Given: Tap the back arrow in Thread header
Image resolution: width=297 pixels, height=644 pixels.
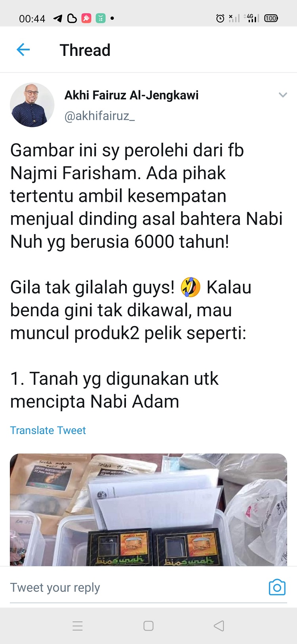Looking at the screenshot, I should tap(23, 50).
